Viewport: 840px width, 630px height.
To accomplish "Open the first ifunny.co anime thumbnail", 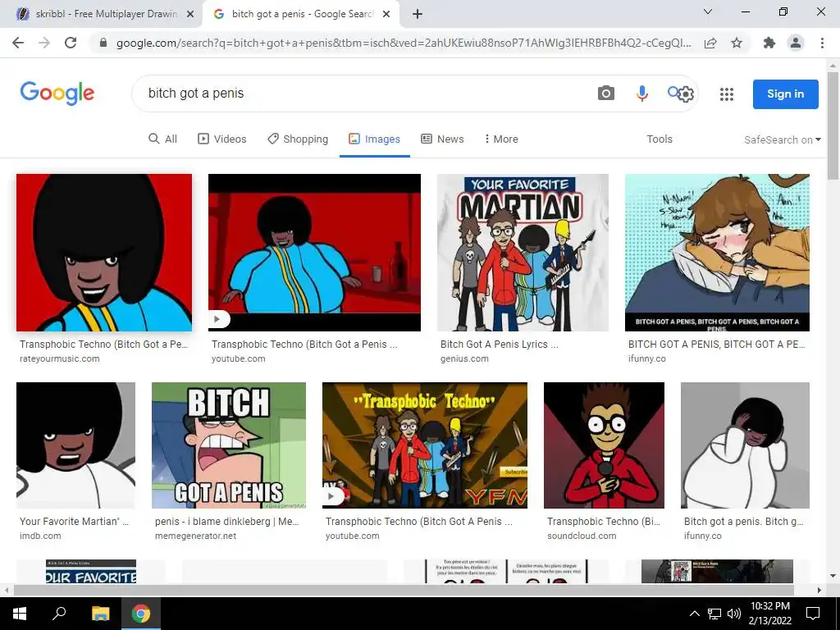I will coord(717,253).
